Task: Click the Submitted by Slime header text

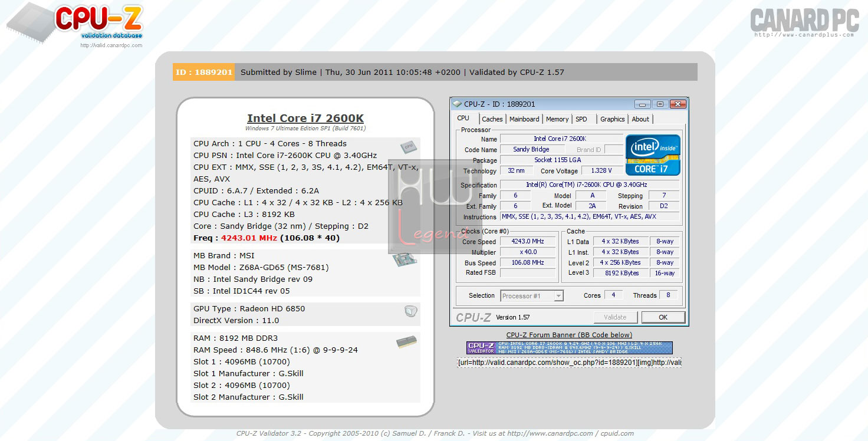Action: (278, 72)
